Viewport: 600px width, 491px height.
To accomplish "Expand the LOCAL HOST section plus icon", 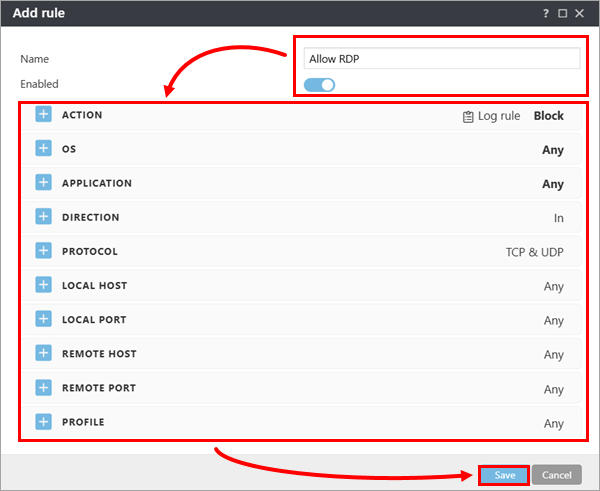I will (x=43, y=285).
